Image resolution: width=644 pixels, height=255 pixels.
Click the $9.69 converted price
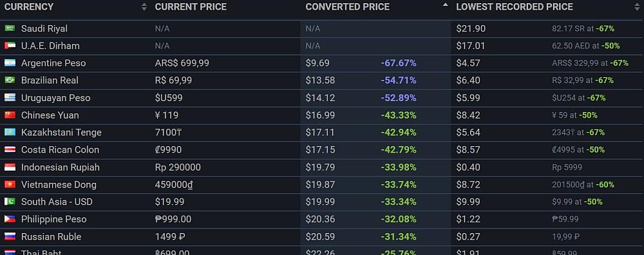coord(317,63)
